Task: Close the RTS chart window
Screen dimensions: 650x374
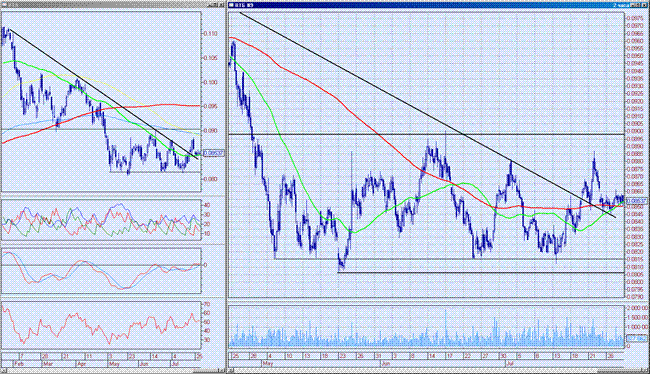Action: 644,5
